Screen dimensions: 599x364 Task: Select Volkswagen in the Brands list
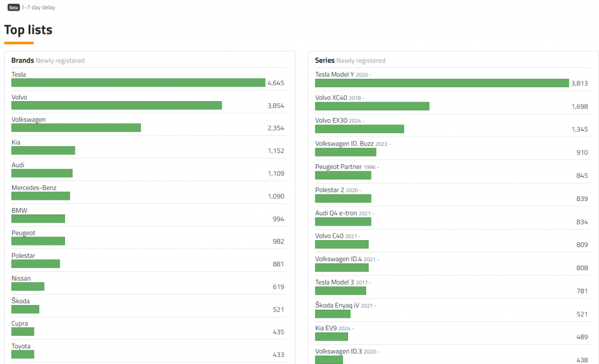tap(29, 120)
